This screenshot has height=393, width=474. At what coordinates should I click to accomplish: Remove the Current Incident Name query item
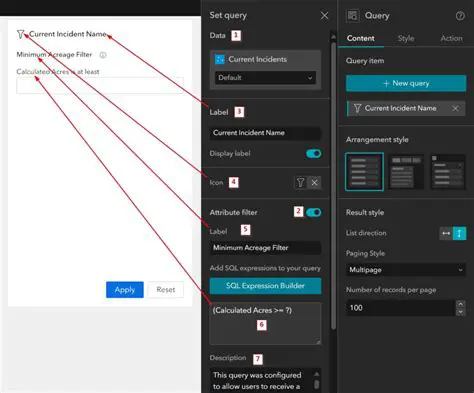pyautogui.click(x=455, y=108)
